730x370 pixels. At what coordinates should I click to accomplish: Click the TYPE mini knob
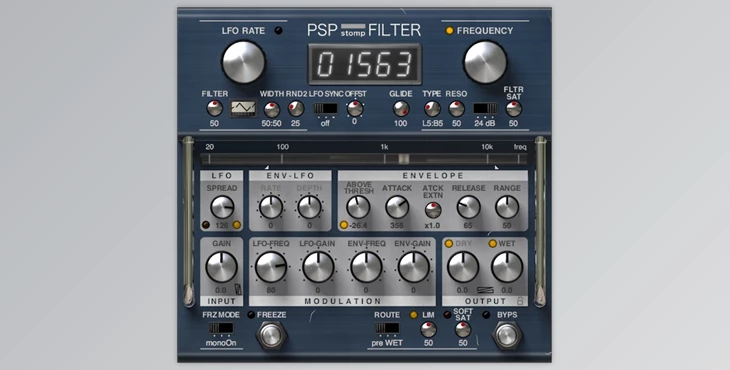[x=432, y=108]
